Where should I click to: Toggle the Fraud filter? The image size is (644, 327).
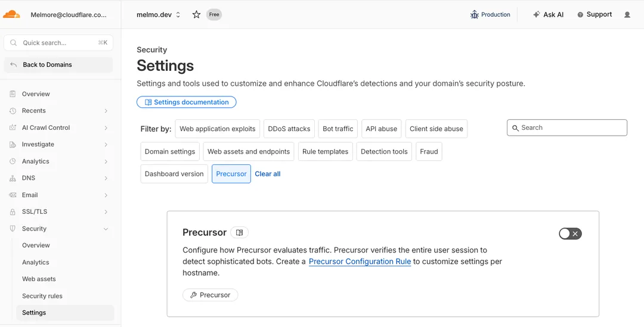(x=429, y=151)
